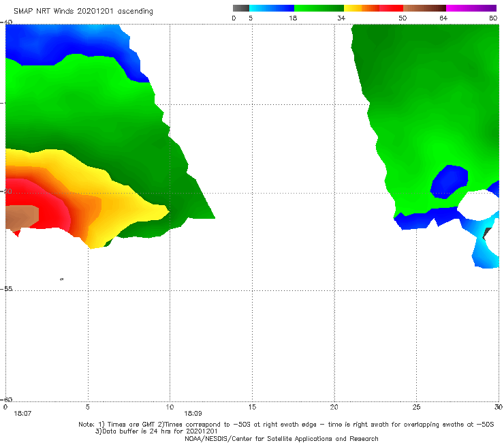The width and height of the screenshot is (504, 443).
Task: Click the colorbar label '34'
Action: click(x=341, y=18)
